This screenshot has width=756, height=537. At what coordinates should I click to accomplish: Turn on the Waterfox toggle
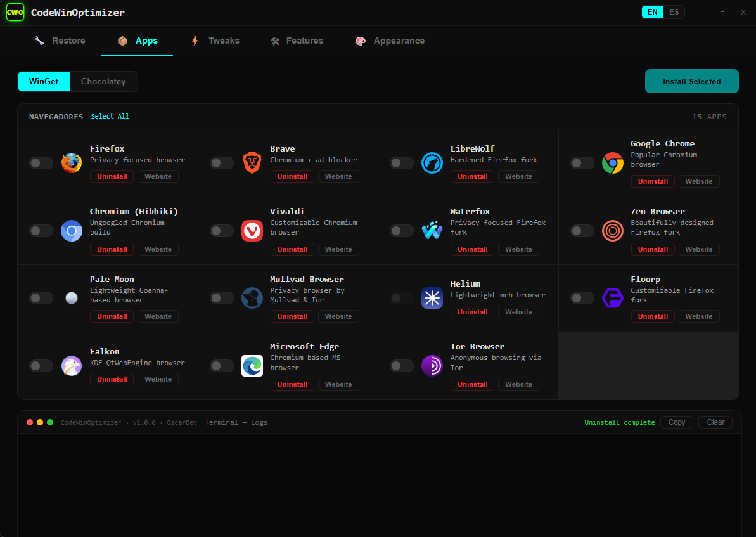click(x=402, y=231)
